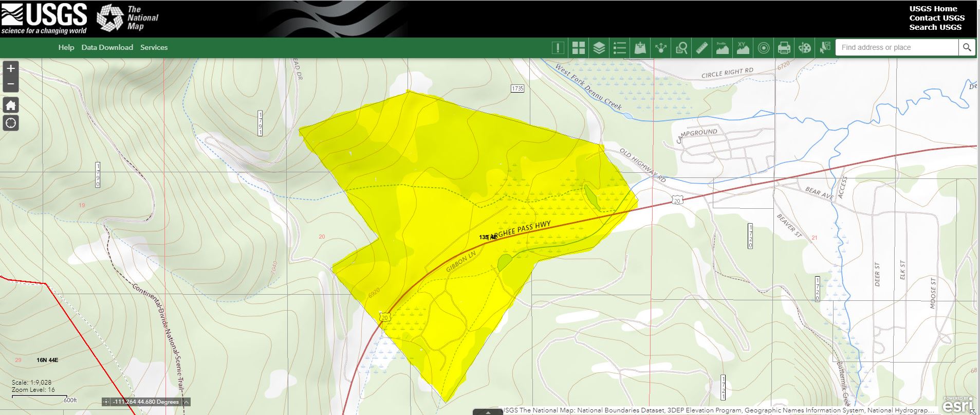Open the Help menu
980x415 pixels.
tap(66, 47)
